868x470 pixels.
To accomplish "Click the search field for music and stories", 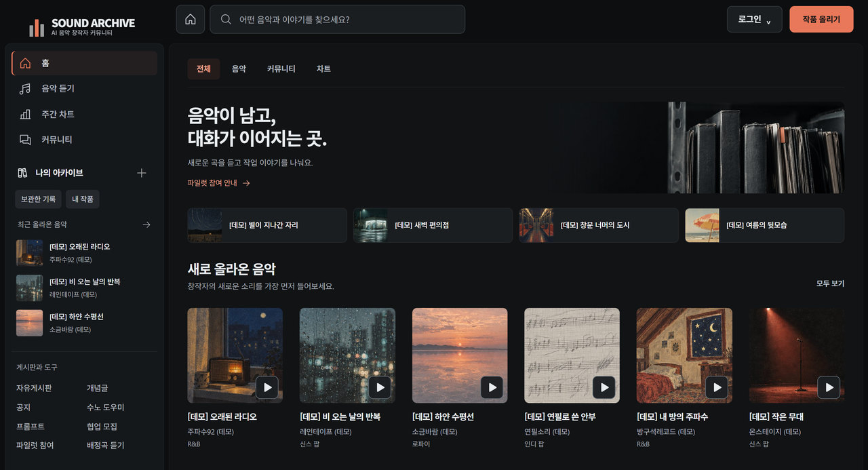I will [337, 19].
